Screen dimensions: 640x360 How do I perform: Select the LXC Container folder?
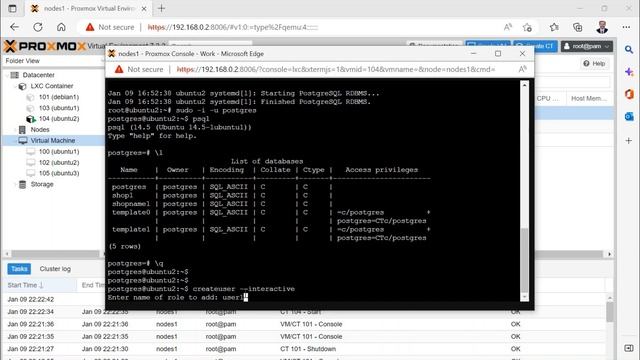pos(51,86)
